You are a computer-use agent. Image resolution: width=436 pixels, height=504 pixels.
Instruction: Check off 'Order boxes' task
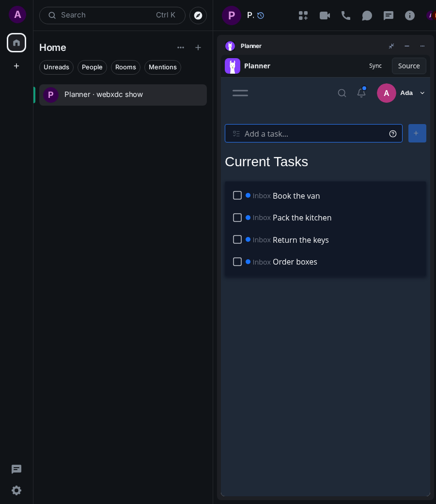pos(237,262)
